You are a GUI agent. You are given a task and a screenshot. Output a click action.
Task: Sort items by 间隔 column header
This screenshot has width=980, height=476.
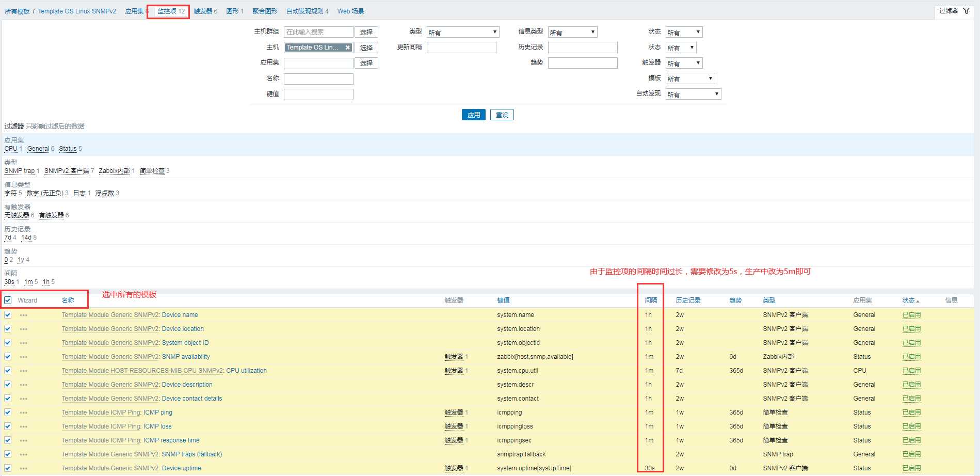pos(651,300)
